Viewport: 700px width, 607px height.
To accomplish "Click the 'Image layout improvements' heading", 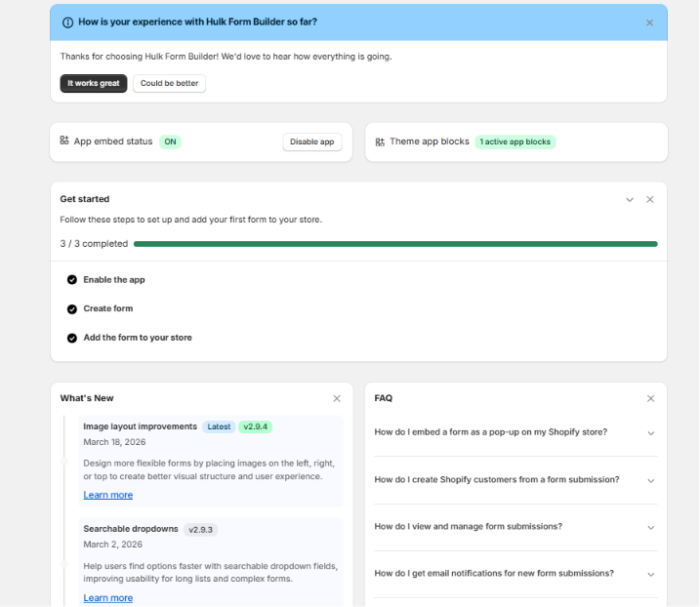I will pyautogui.click(x=141, y=426).
